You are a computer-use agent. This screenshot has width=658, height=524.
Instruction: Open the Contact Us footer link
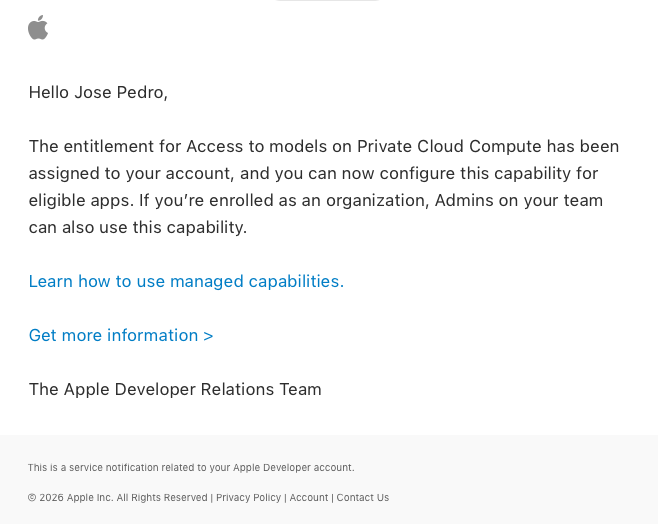363,498
